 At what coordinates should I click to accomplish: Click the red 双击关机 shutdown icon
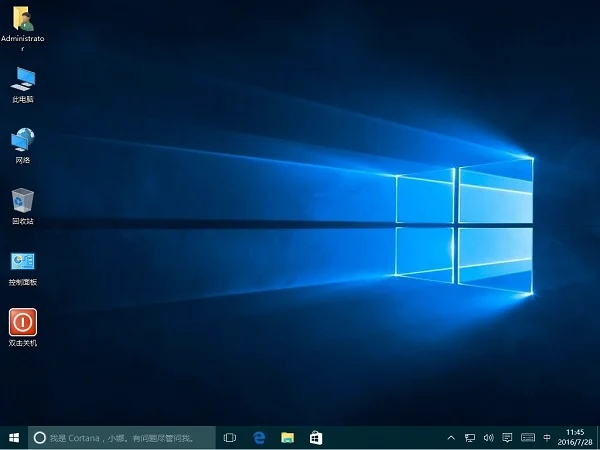[22, 322]
